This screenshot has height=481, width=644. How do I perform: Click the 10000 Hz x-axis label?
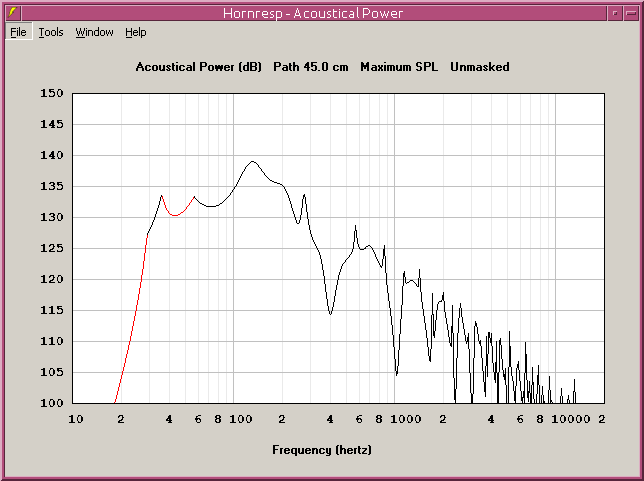tap(570, 419)
